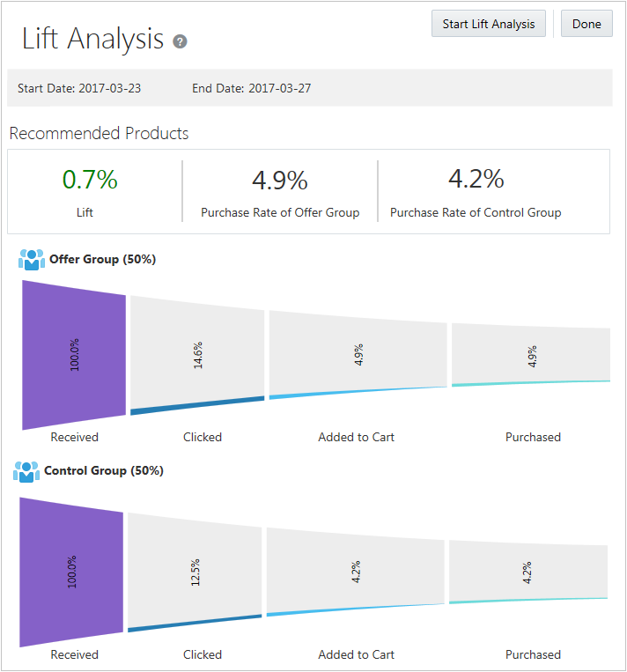This screenshot has width=627, height=672.
Task: Select the purple Received segment in Control Group
Action: click(x=71, y=572)
